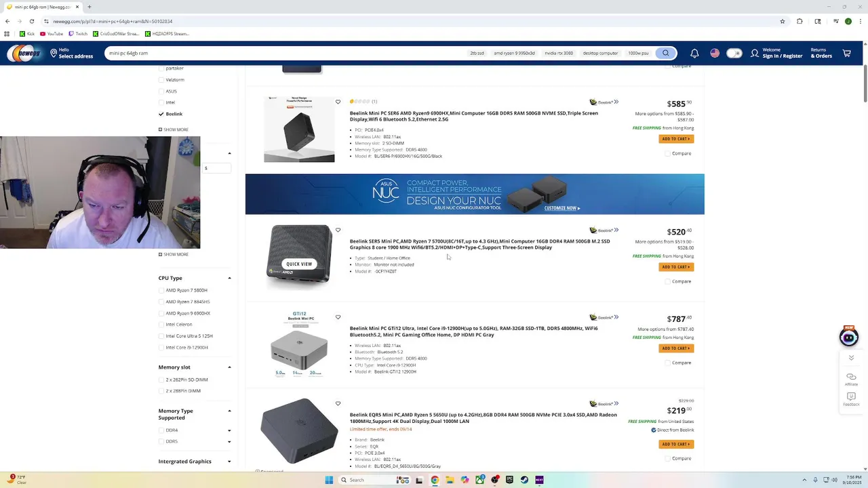Viewport: 868px width, 488px height.
Task: Open the shopping cart icon
Action: 846,53
